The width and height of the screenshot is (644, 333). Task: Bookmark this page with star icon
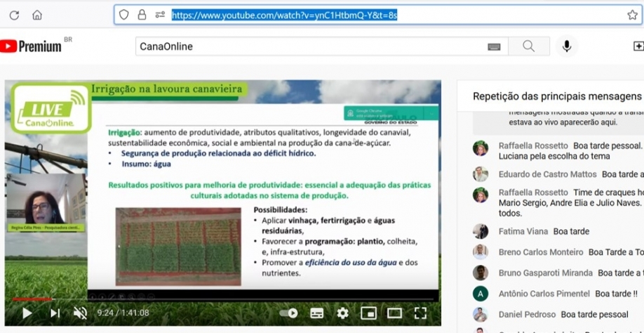632,15
